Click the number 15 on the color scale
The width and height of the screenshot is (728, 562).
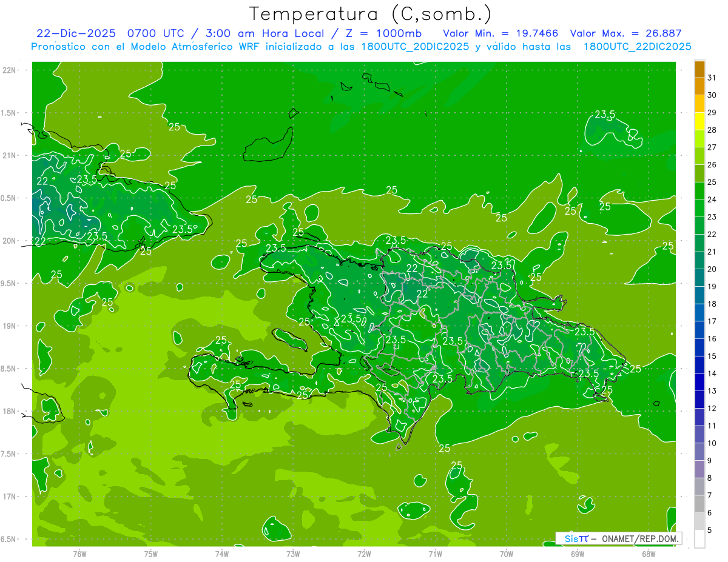[x=712, y=356]
